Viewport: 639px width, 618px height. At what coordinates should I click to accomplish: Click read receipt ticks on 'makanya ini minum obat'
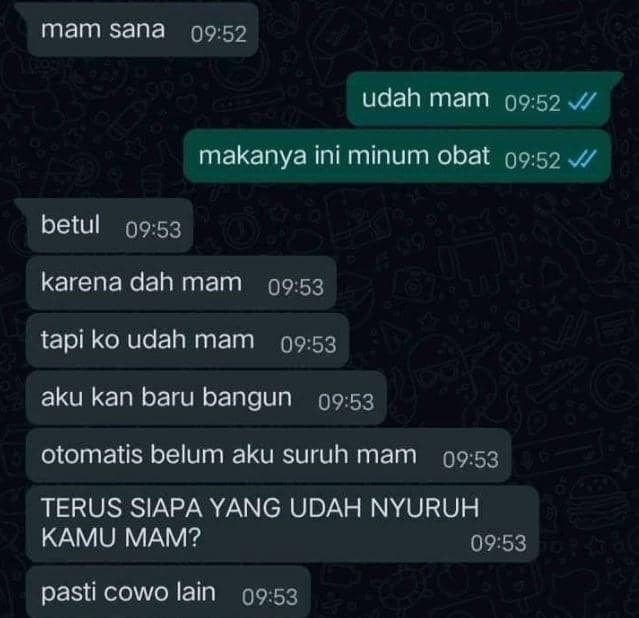582,159
